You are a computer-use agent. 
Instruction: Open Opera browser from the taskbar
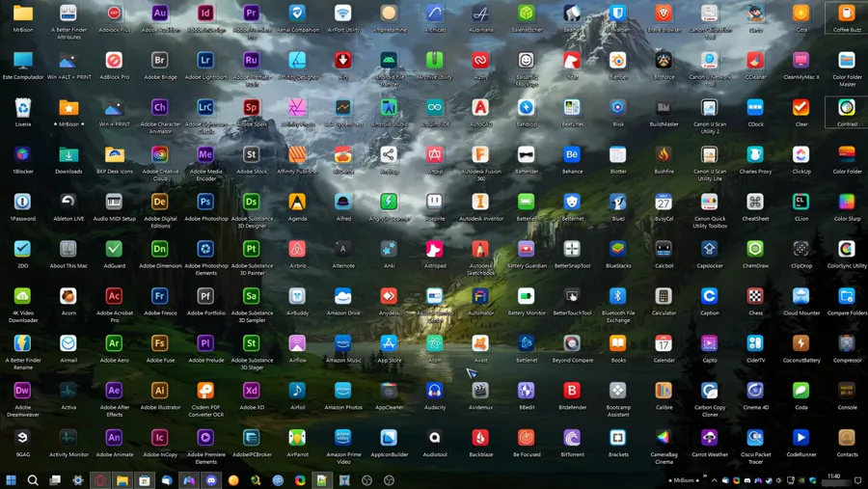(x=99, y=480)
